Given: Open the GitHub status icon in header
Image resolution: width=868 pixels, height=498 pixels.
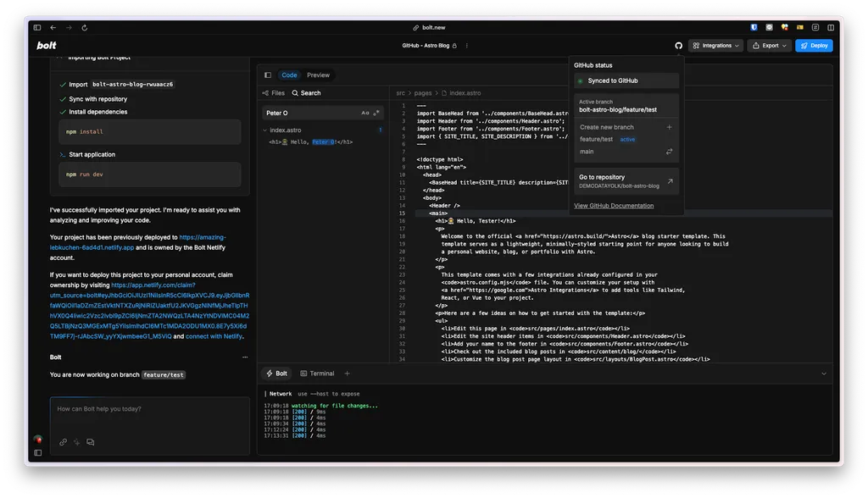Looking at the screenshot, I should point(678,46).
